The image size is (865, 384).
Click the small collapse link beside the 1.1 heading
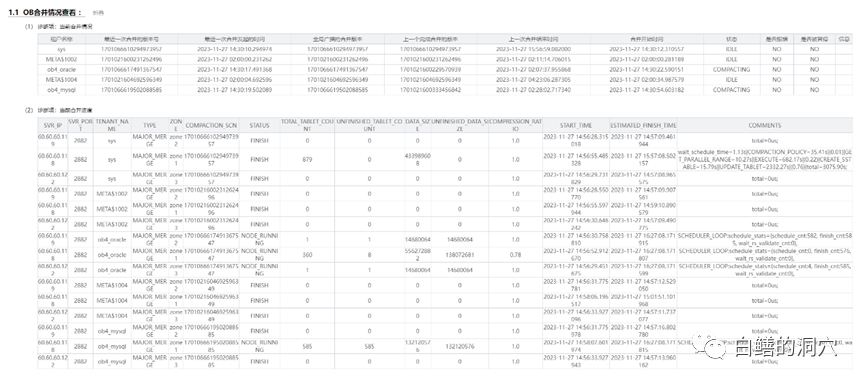[x=98, y=12]
